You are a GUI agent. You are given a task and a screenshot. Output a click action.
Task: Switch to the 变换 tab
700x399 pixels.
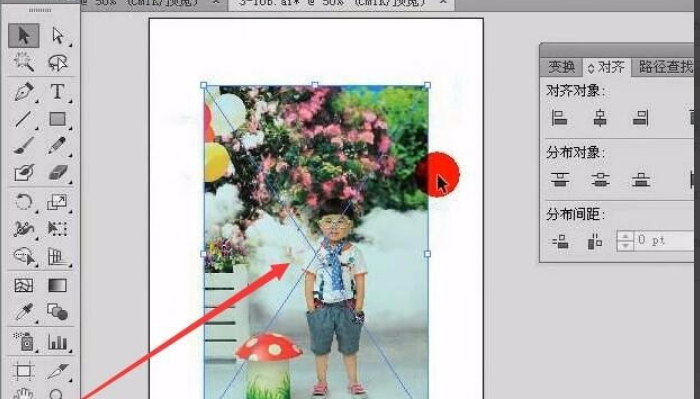(x=562, y=67)
